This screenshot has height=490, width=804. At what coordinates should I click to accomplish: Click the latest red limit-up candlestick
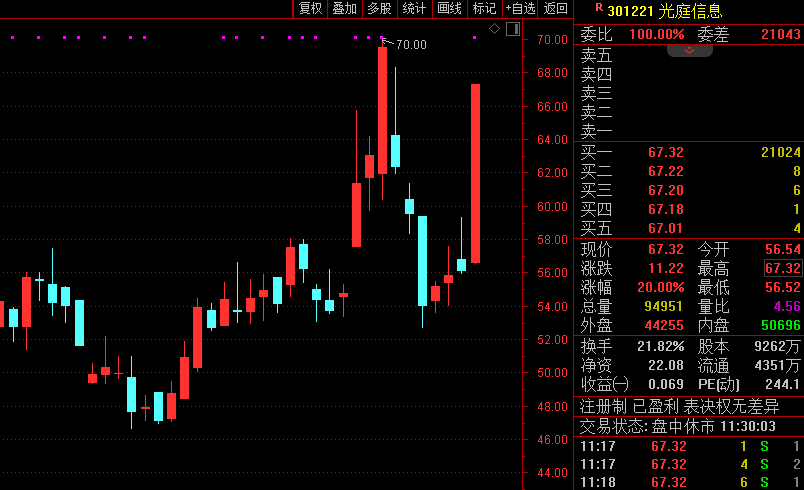pyautogui.click(x=475, y=174)
